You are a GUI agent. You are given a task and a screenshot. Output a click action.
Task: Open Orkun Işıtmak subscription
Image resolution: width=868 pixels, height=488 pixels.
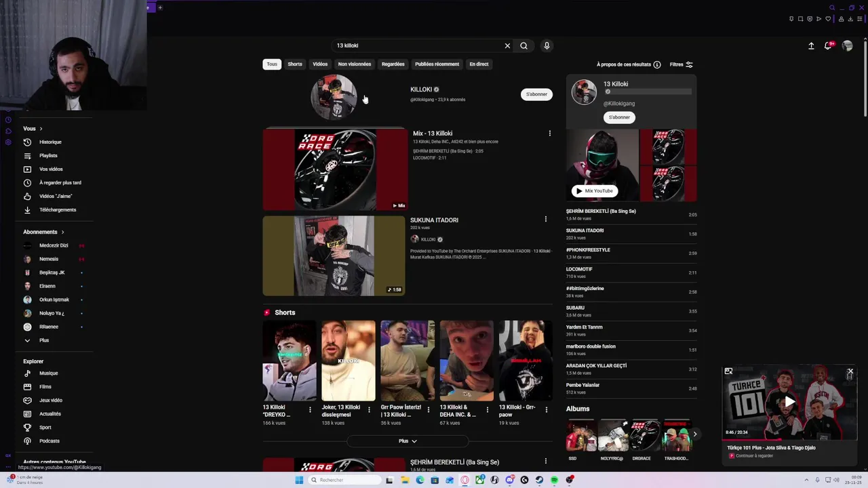54,300
